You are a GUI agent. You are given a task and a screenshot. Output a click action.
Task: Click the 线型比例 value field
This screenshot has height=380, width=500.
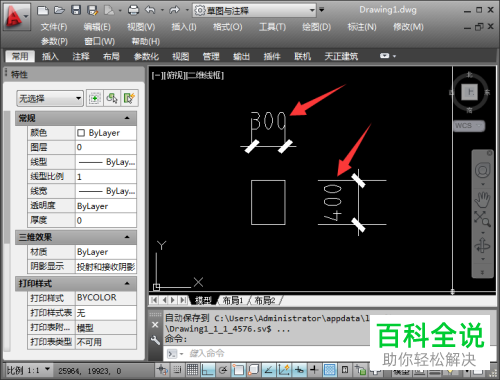click(106, 176)
